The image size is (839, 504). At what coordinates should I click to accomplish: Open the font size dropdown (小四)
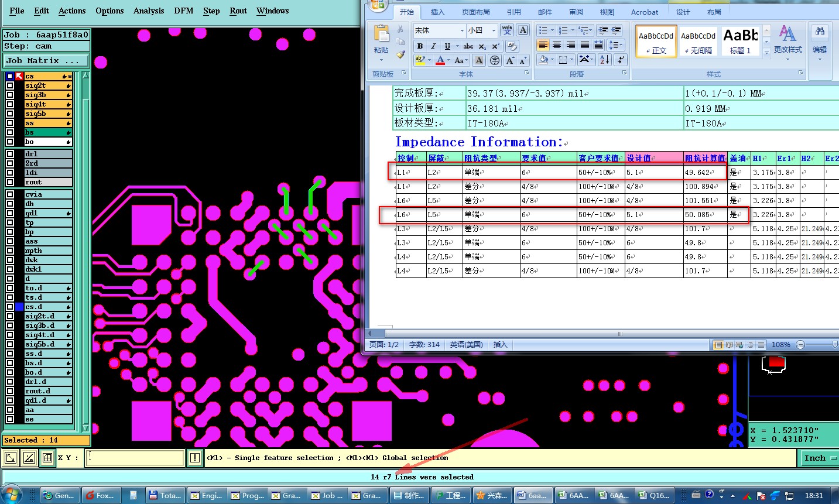(494, 30)
